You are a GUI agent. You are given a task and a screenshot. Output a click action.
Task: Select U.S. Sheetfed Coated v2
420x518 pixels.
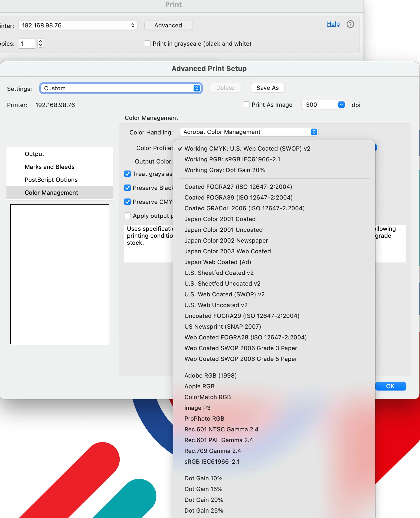pyautogui.click(x=274, y=273)
